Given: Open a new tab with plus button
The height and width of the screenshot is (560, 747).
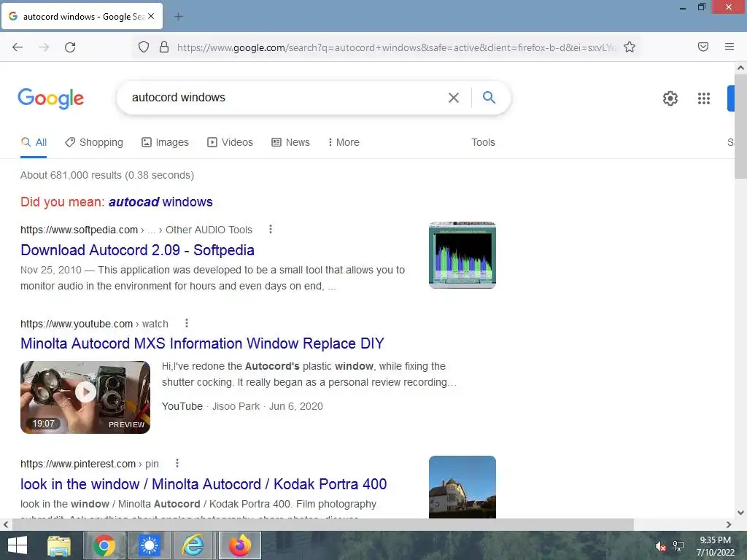Looking at the screenshot, I should click(x=179, y=17).
